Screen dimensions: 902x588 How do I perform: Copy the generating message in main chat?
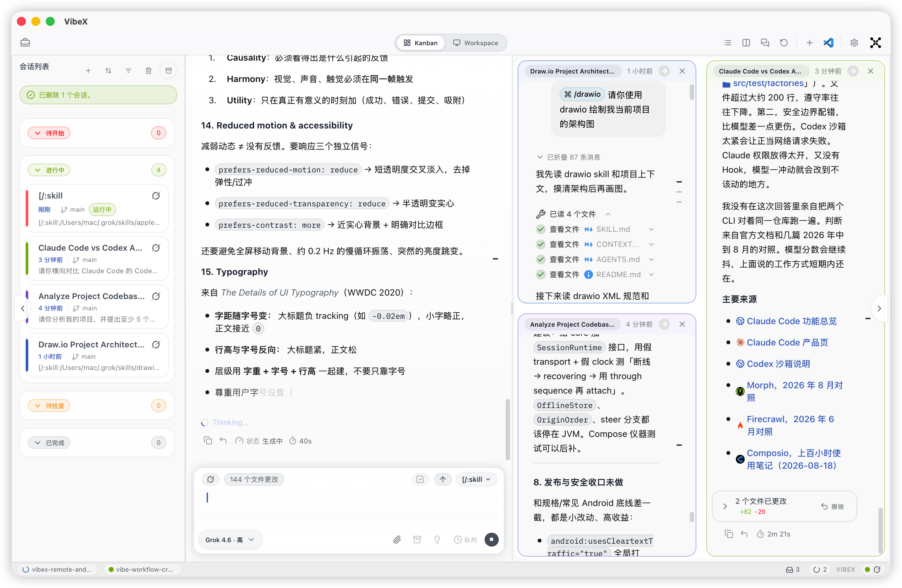pyautogui.click(x=208, y=440)
